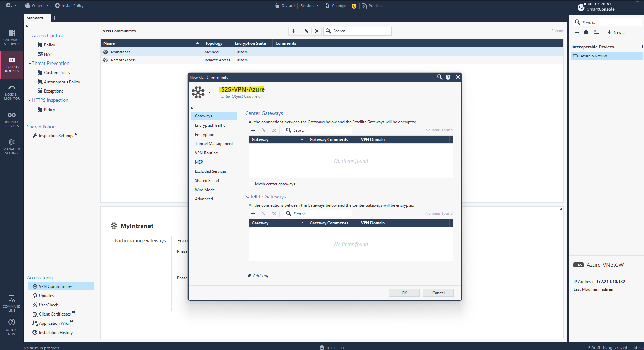Open the Objects menu dropdown

click(37, 6)
